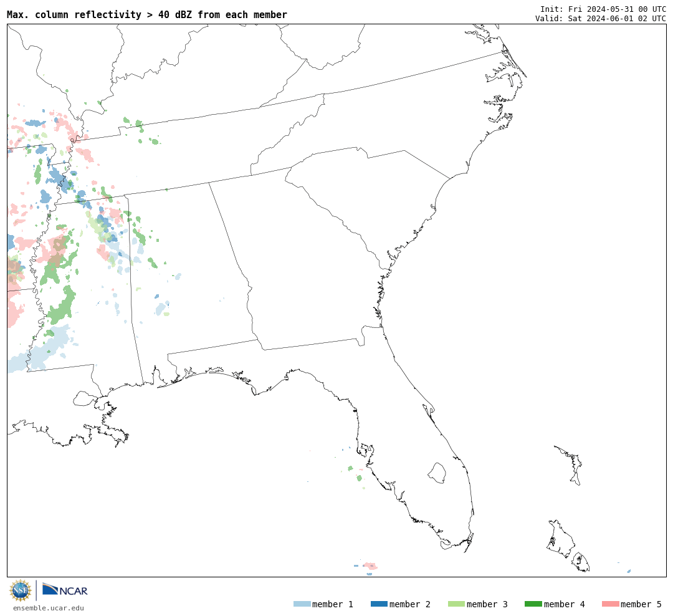Click the 'Valid: Sat 2024-06-01 02 UTC' text
This screenshot has height=616, width=673.
[601, 19]
